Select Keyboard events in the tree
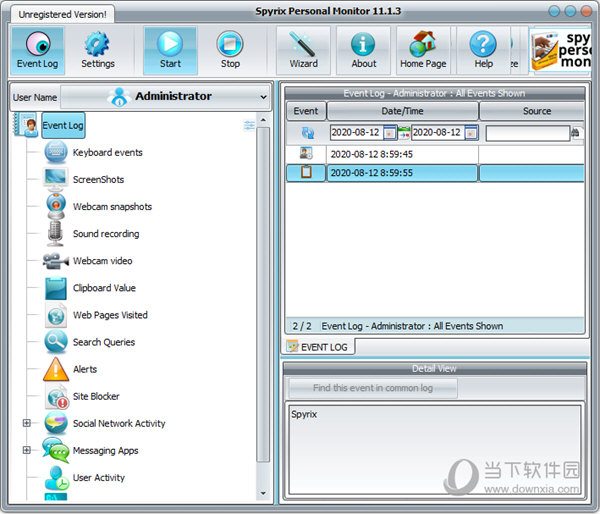The image size is (600, 514). pyautogui.click(x=108, y=152)
